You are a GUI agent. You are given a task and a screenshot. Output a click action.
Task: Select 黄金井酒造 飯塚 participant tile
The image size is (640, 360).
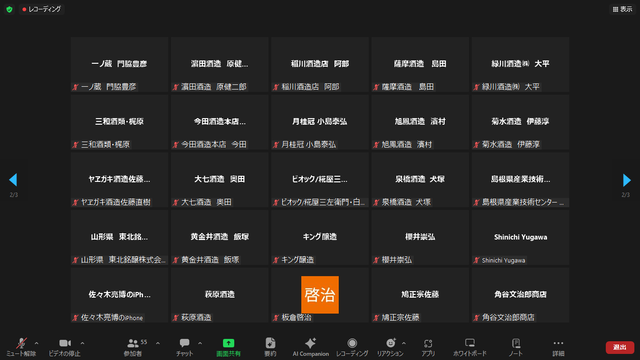[x=220, y=237]
